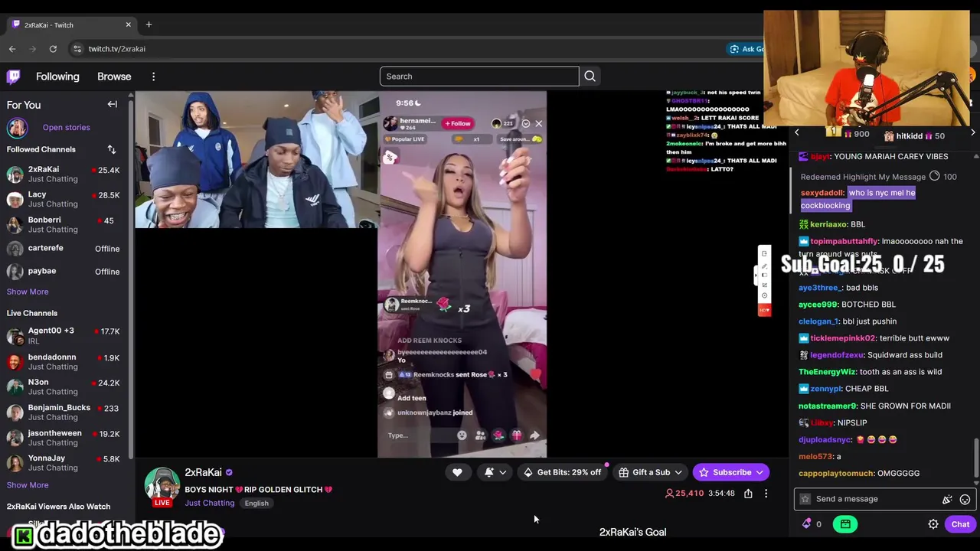The image size is (980, 551).
Task: Open jasontheween live channel
Action: [x=65, y=437]
